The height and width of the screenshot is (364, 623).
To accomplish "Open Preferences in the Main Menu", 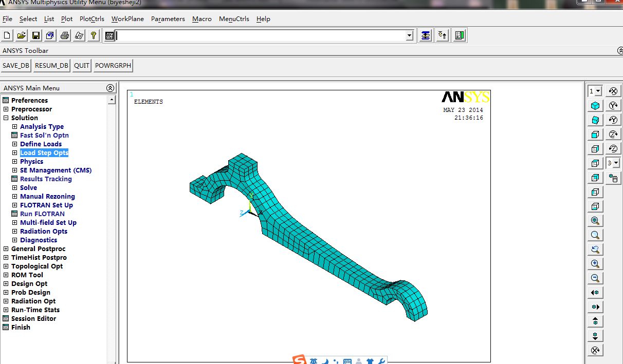I will [29, 100].
